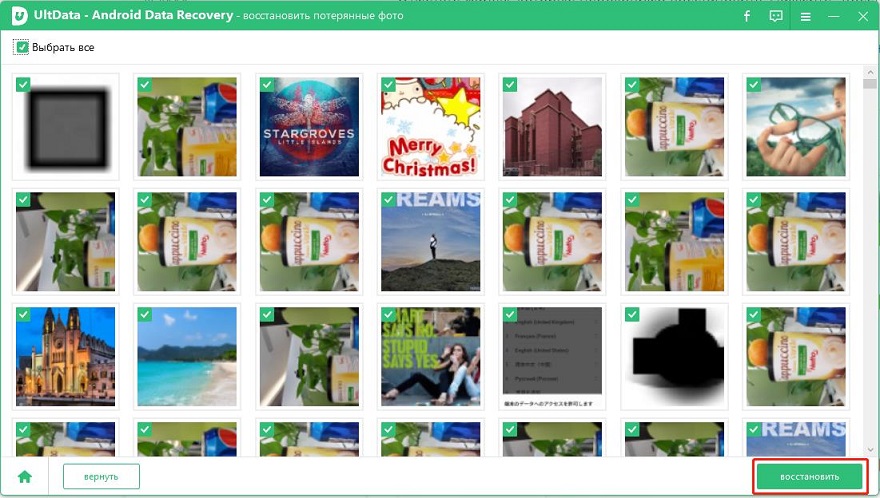
Task: Select the man standing on hill thumbnail
Action: coord(430,241)
